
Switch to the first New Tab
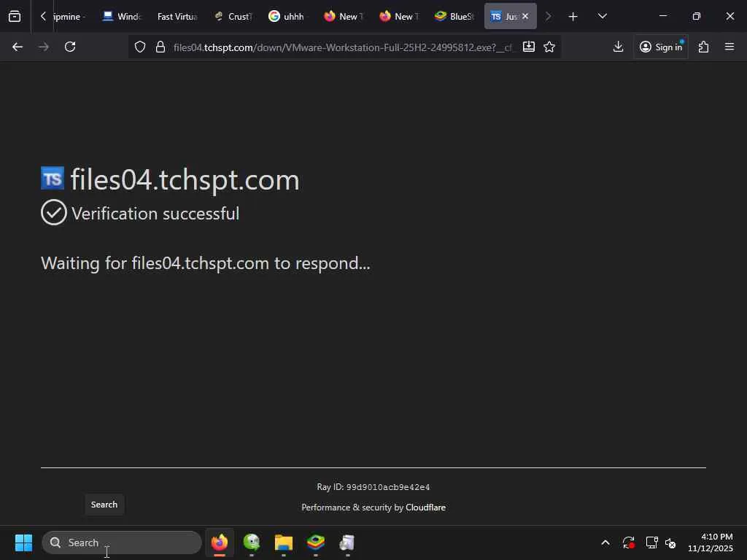[x=344, y=16]
